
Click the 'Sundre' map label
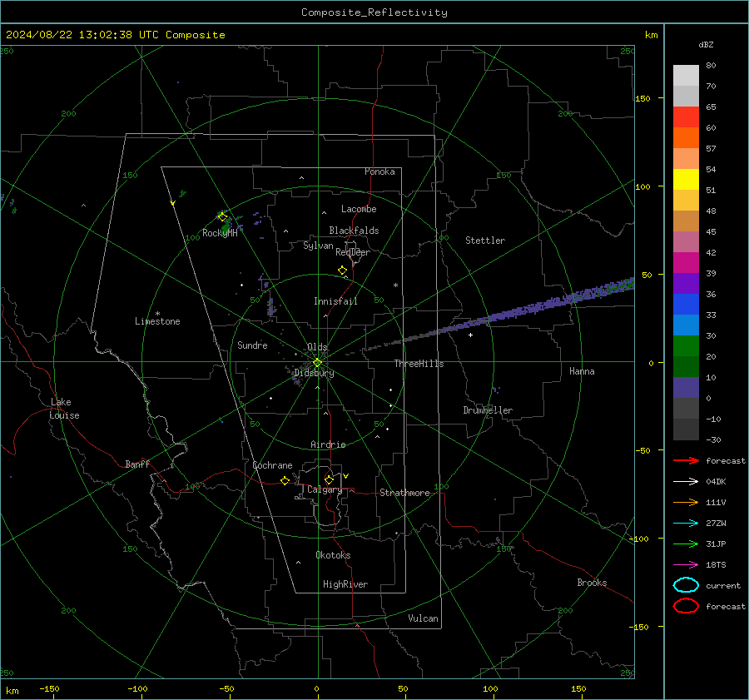[252, 345]
